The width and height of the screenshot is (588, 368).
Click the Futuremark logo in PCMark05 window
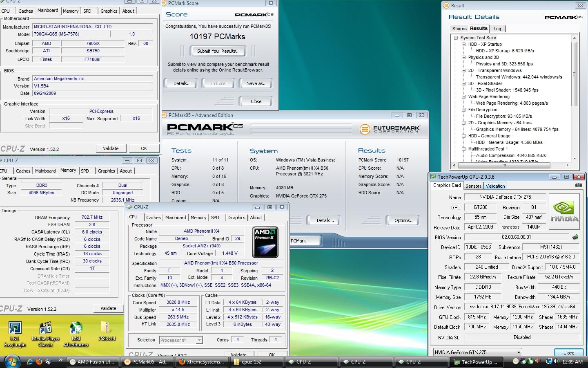tap(390, 129)
